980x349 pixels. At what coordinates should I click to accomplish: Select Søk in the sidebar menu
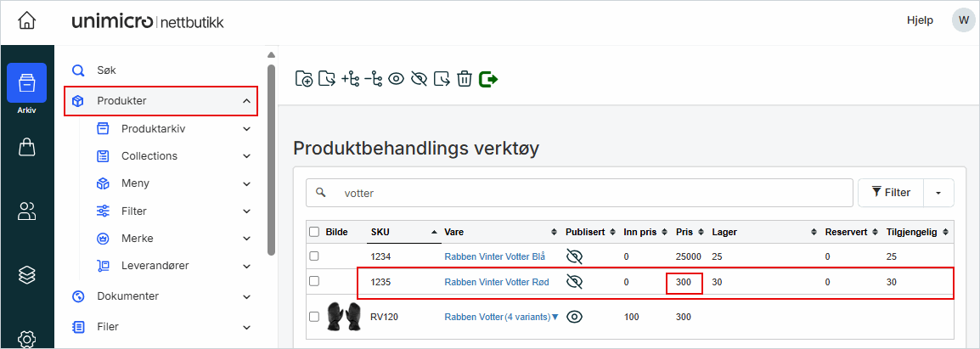pyautogui.click(x=107, y=70)
